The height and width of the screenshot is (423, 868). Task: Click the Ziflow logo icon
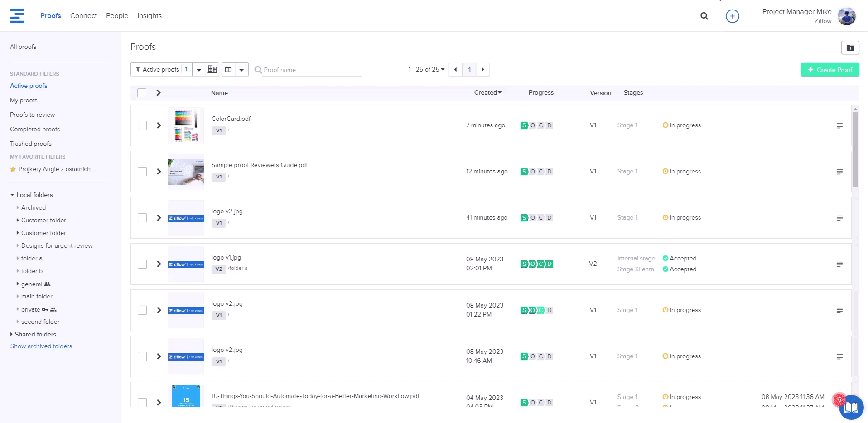tap(17, 16)
